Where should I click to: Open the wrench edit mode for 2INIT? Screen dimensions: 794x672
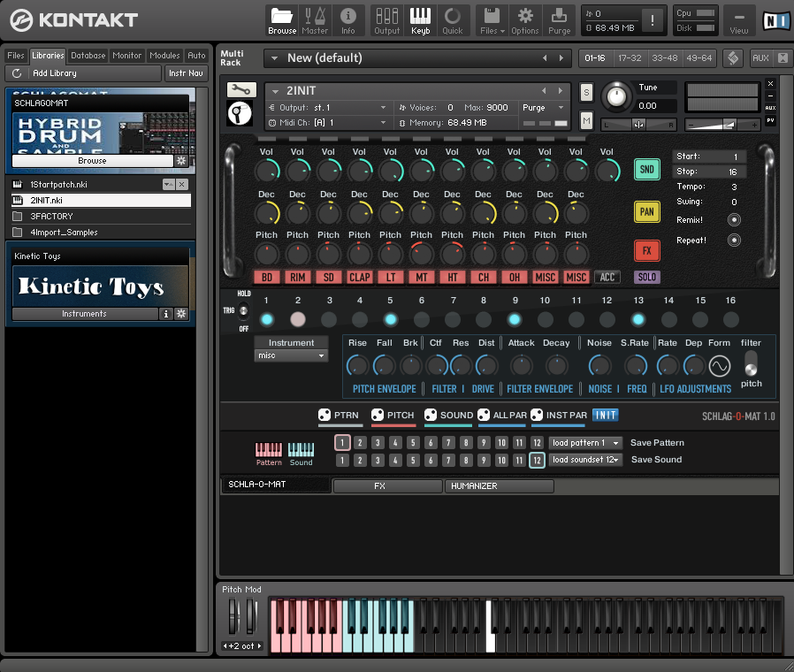click(x=241, y=89)
